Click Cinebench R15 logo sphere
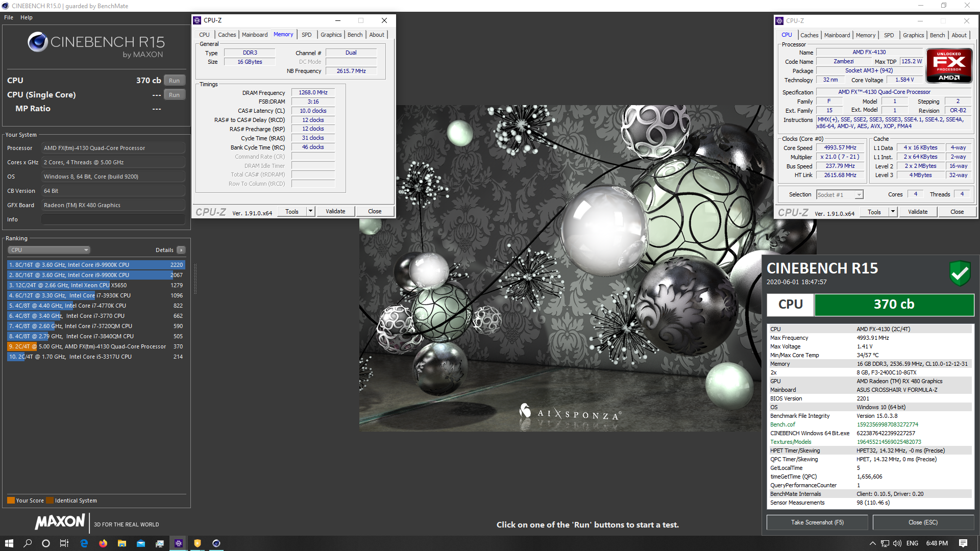The height and width of the screenshot is (551, 980). point(38,42)
